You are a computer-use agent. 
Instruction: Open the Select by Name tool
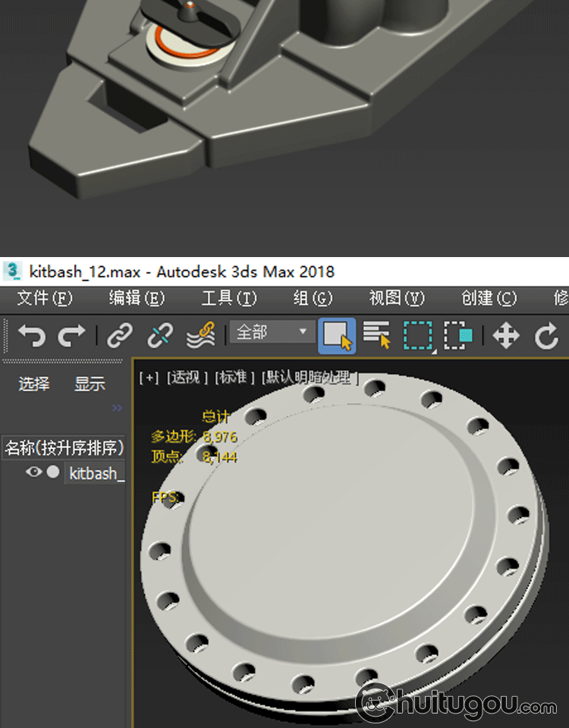[377, 335]
